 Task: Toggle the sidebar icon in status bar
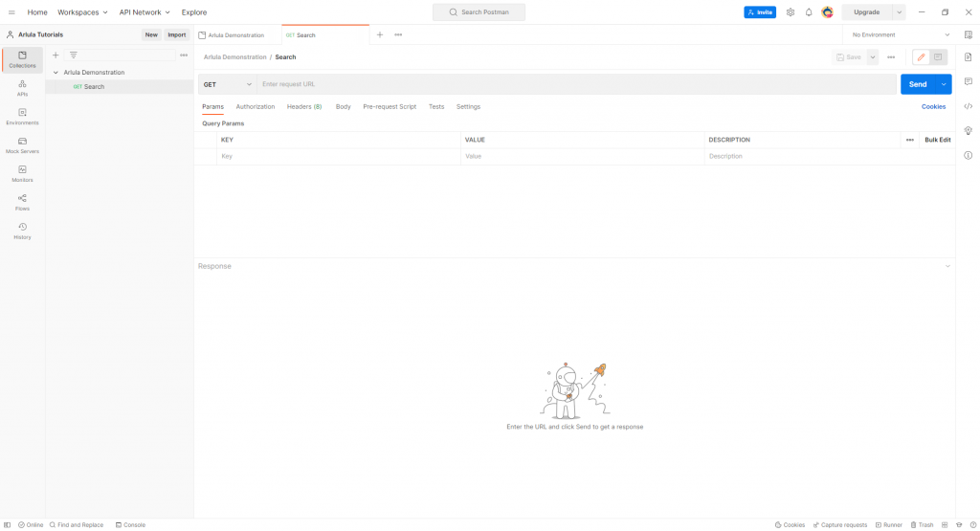(x=8, y=524)
